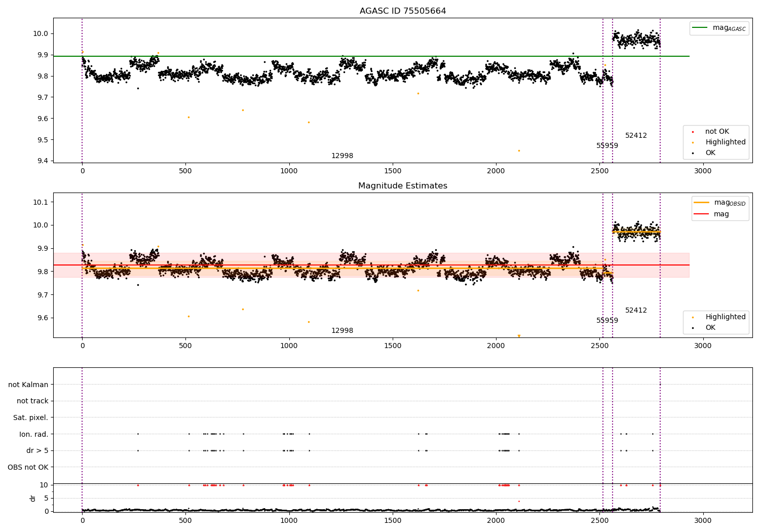
Task: Click the '3000' x-axis tick under top plot
Action: (x=703, y=171)
